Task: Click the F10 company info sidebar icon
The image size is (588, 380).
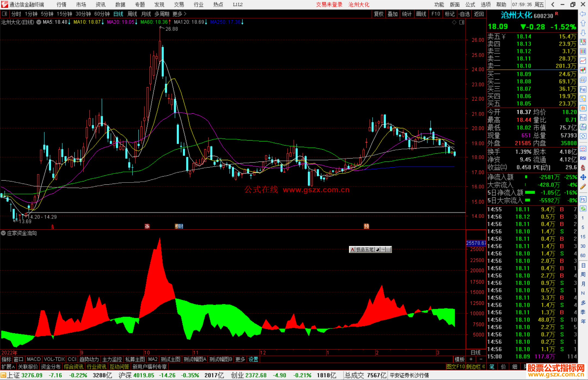Action: click(583, 89)
